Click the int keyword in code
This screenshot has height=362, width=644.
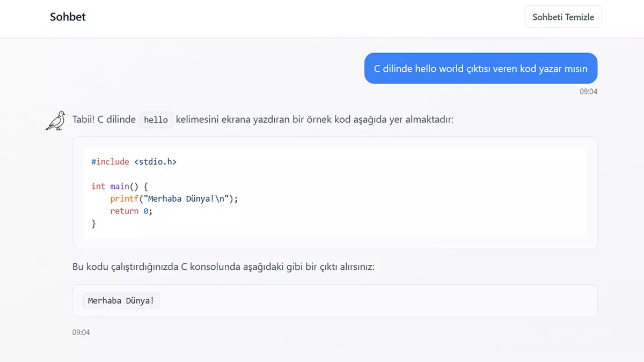point(98,186)
